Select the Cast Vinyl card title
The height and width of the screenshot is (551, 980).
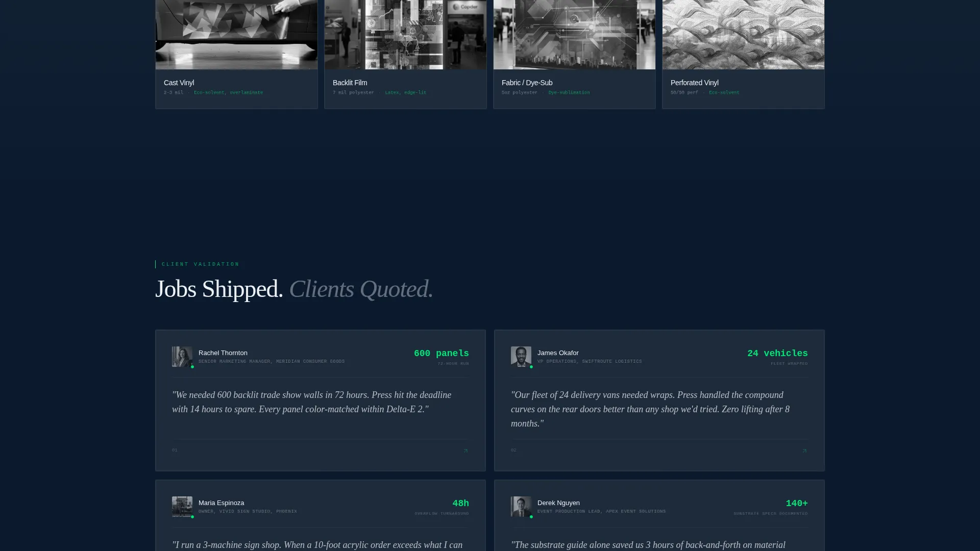pos(179,83)
